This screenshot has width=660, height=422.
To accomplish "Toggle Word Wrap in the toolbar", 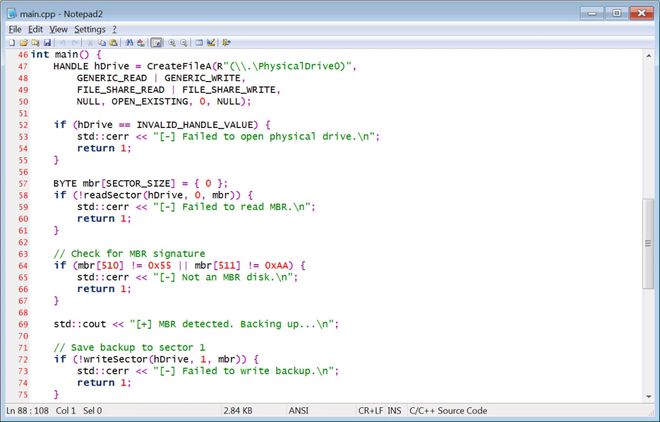I will (x=156, y=42).
